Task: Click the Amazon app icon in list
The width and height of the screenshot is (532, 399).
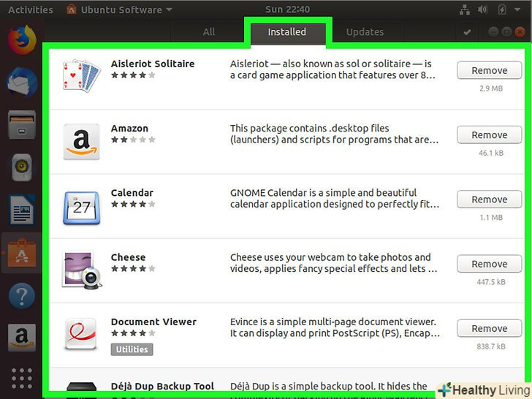Action: 81,142
